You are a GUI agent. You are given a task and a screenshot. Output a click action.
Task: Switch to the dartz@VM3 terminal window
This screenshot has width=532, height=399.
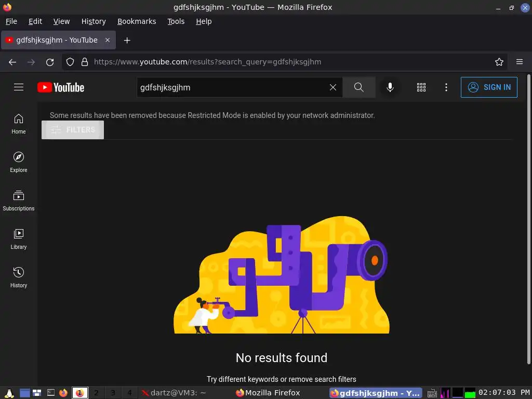174,393
